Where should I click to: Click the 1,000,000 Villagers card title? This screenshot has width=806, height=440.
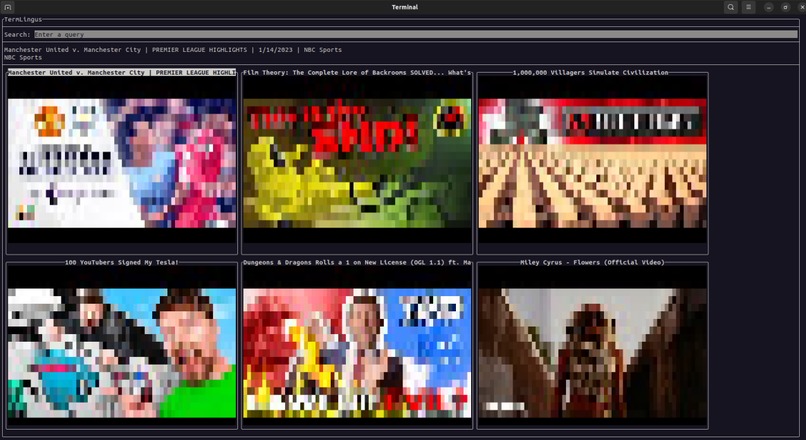pyautogui.click(x=591, y=72)
